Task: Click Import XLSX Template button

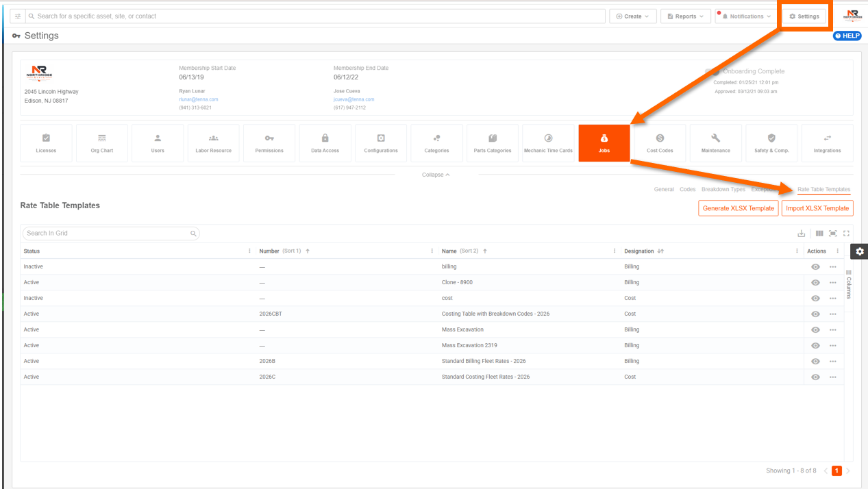Action: [817, 208]
